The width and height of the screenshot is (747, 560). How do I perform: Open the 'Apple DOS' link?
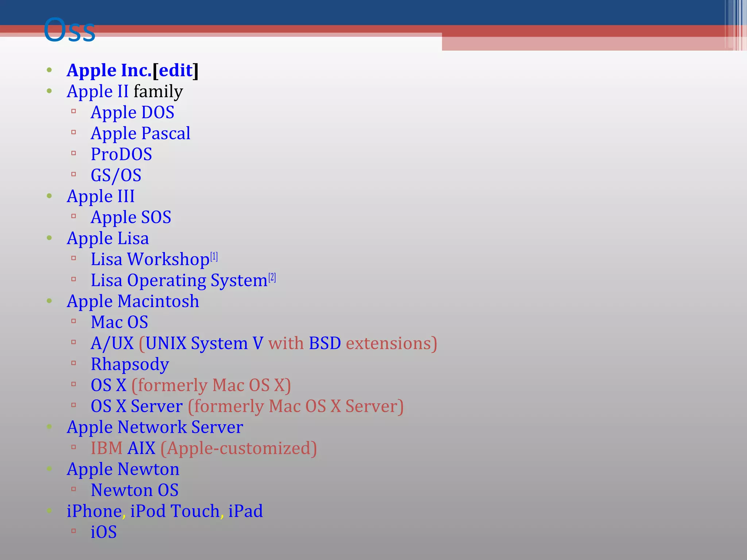coord(133,113)
